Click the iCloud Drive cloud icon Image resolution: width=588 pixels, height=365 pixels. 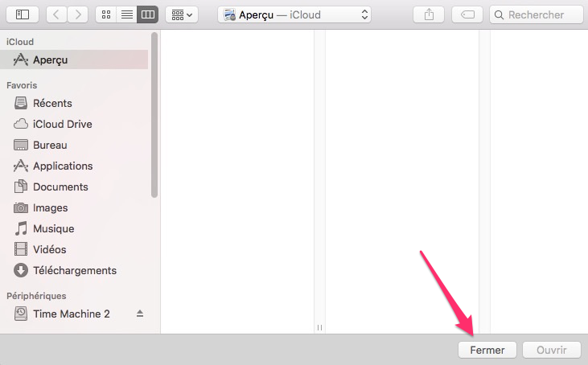tap(21, 124)
